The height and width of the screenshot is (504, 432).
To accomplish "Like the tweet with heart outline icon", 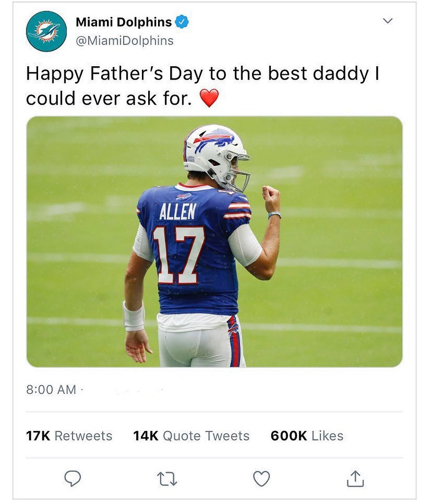I will pos(261,479).
